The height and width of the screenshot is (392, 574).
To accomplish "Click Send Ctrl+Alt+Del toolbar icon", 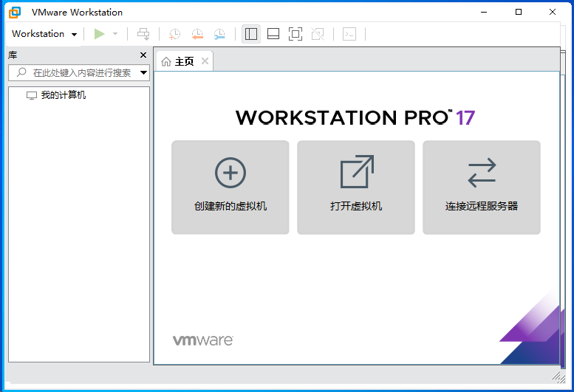I will click(143, 34).
